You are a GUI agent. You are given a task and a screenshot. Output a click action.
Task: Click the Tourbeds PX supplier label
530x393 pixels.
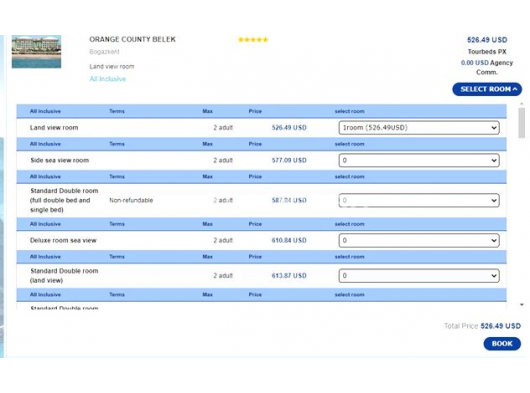487,52
